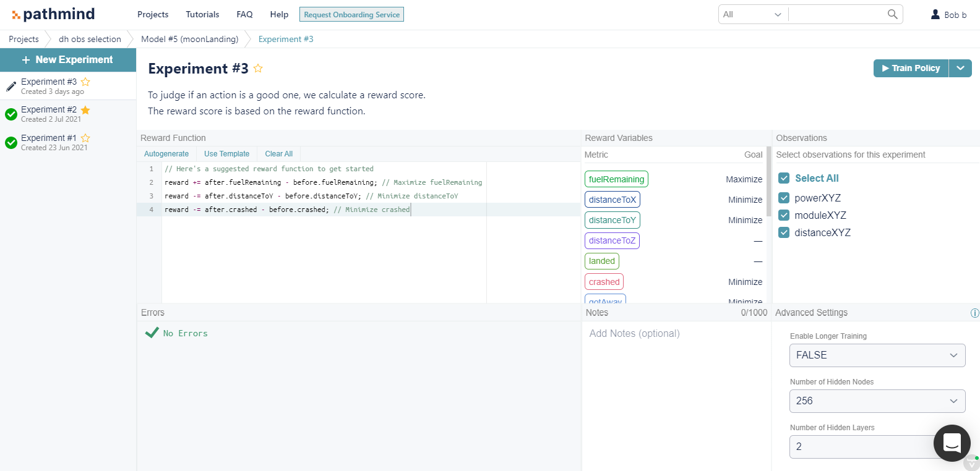The width and height of the screenshot is (980, 471).
Task: Select the distanceToX reward variable
Action: coord(612,200)
